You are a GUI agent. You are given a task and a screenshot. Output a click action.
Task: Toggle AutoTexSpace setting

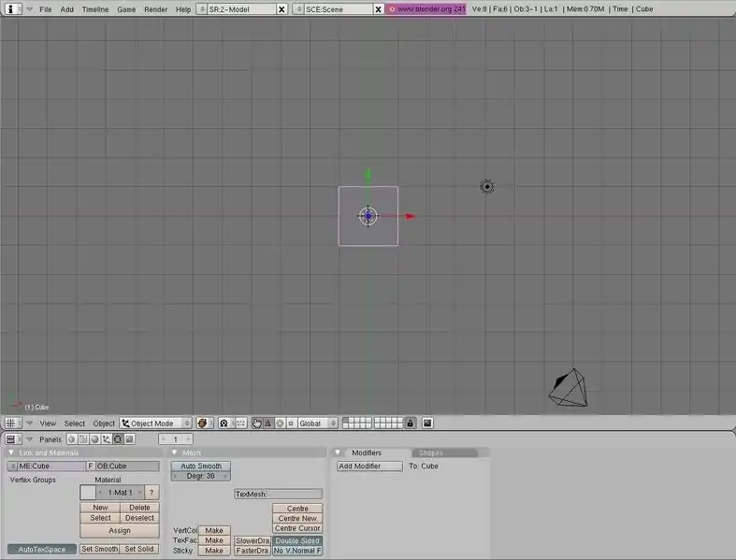(42, 549)
